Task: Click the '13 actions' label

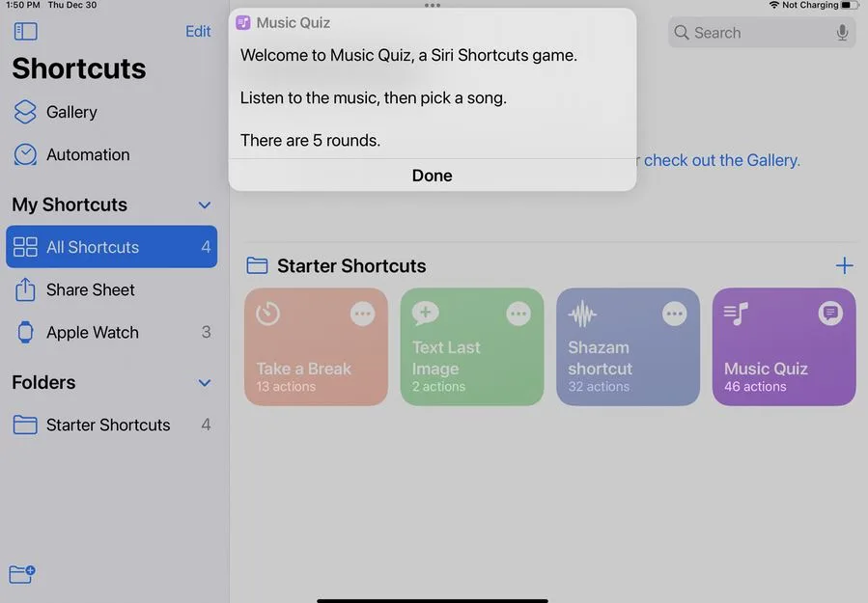Action: (286, 387)
